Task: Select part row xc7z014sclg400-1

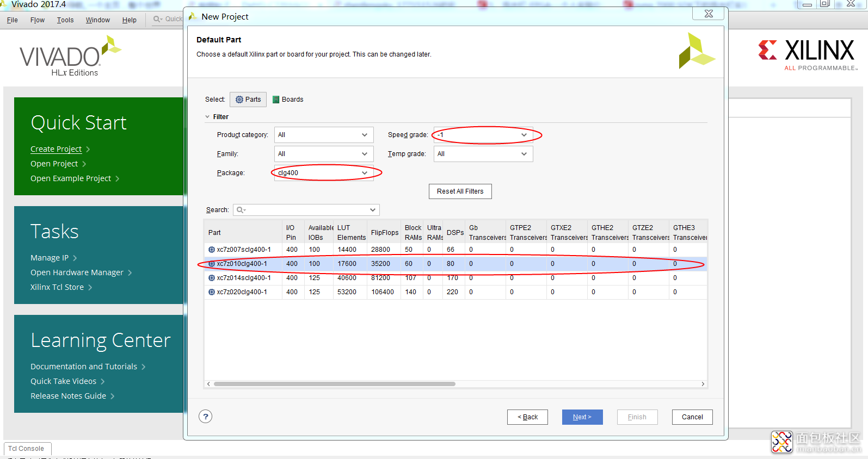Action: pyautogui.click(x=455, y=278)
